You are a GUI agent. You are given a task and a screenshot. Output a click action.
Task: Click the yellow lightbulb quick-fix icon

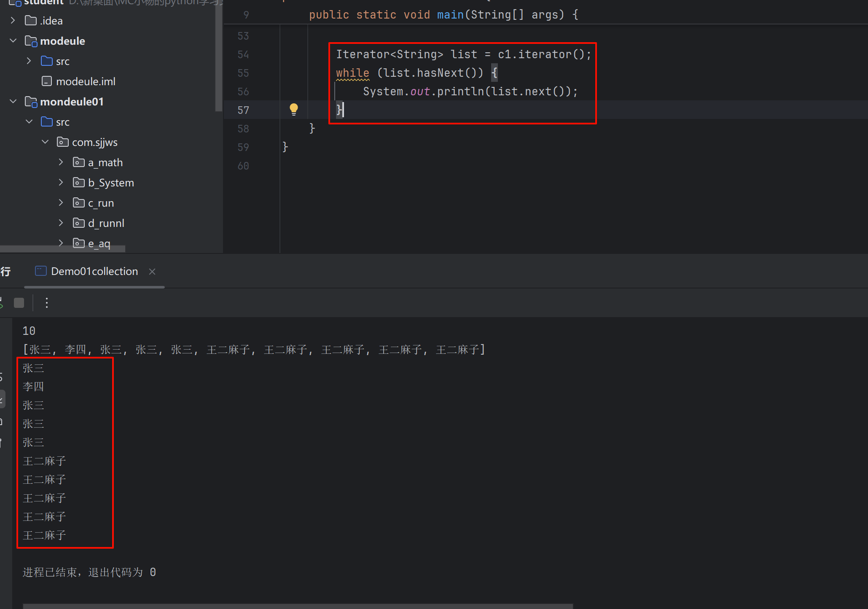[294, 109]
